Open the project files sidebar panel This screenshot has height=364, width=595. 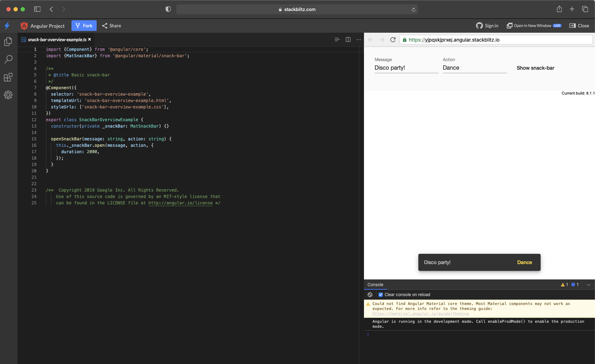(x=8, y=41)
